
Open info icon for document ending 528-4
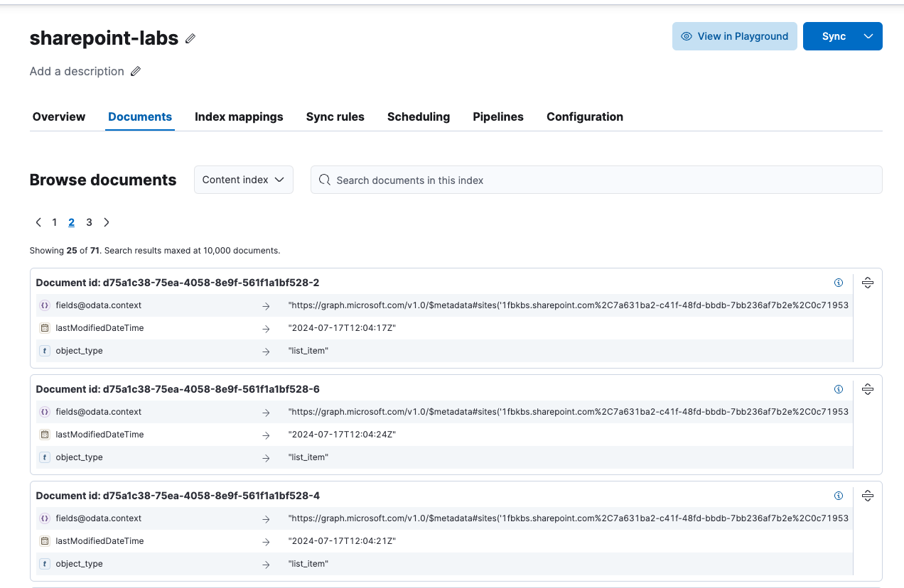(x=839, y=496)
